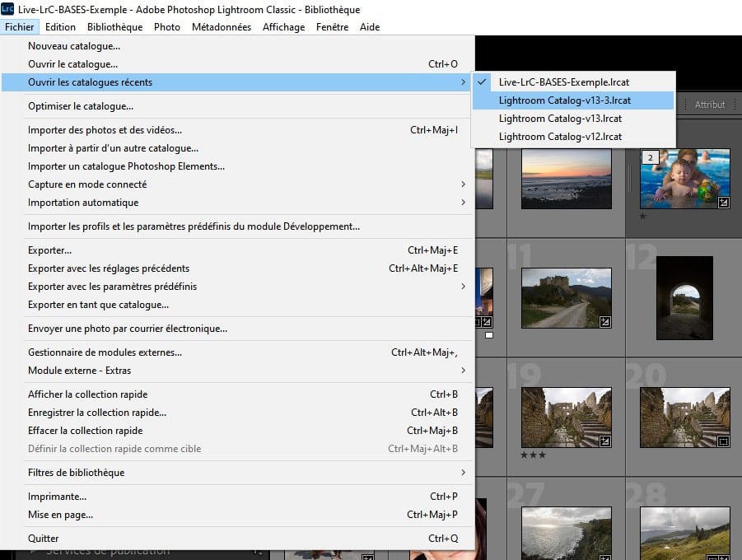Open Lightroom Catalog-v13.lrcat from recent catalogs
This screenshot has height=560, width=742.
[573, 119]
